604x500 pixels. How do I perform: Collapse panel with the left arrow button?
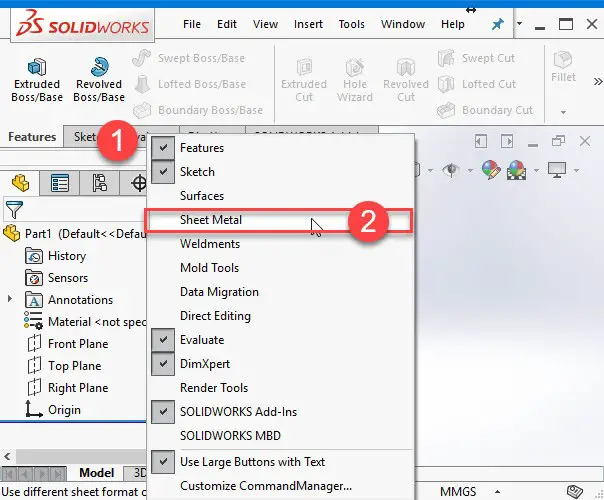pos(480,141)
